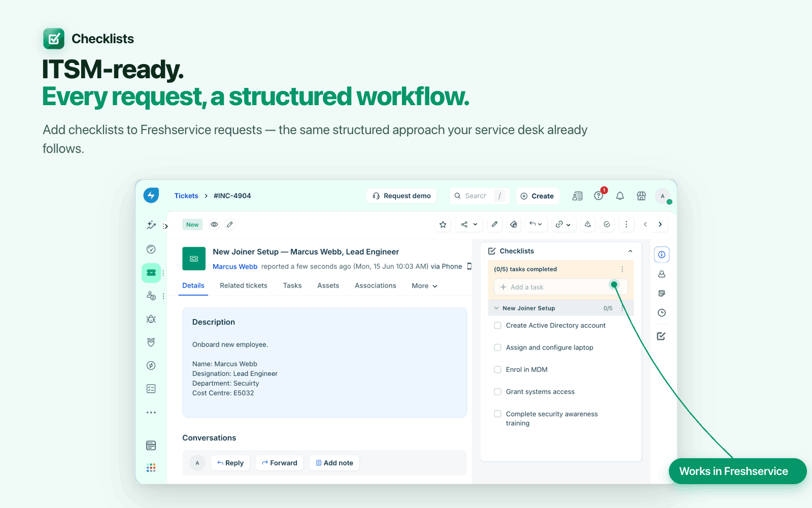This screenshot has height=508, width=812.
Task: Click the Add note button
Action: pos(334,463)
